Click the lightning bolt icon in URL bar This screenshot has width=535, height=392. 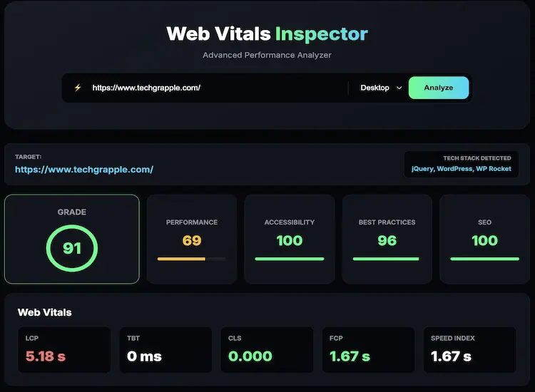[78, 88]
